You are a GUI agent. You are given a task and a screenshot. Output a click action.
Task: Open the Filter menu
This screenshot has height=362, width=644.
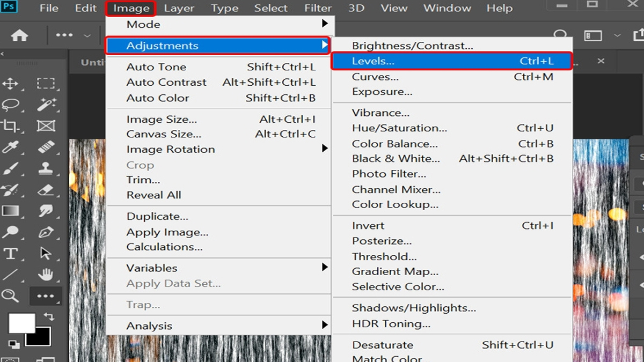(318, 8)
